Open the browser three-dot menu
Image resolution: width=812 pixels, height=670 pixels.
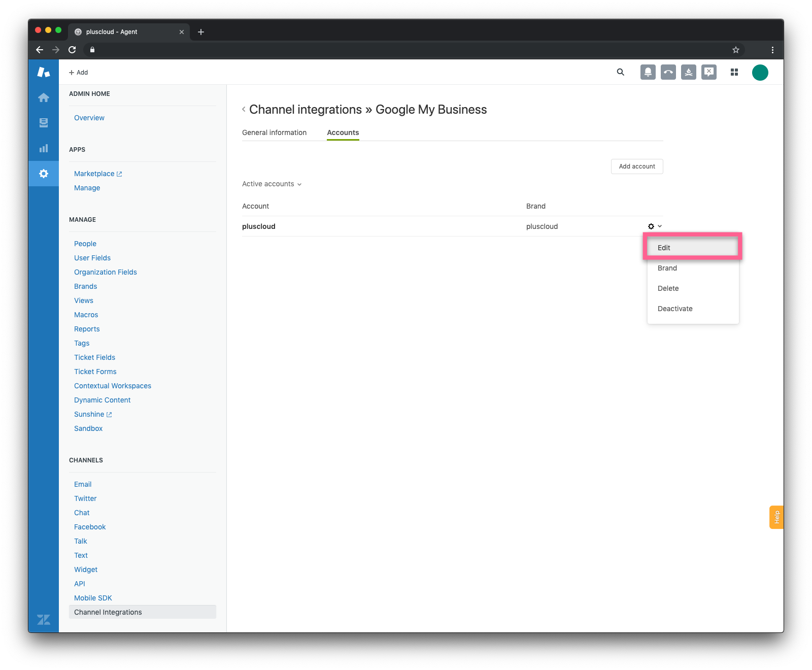[x=772, y=50]
